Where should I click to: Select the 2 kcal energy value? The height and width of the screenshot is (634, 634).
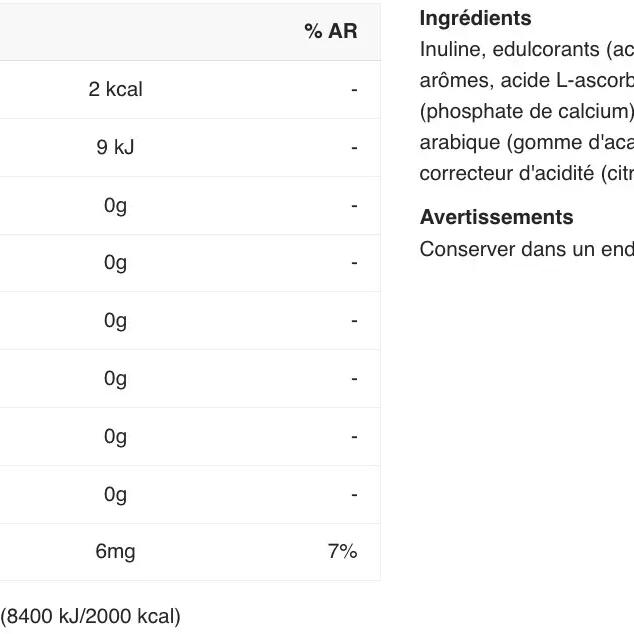tap(115, 89)
